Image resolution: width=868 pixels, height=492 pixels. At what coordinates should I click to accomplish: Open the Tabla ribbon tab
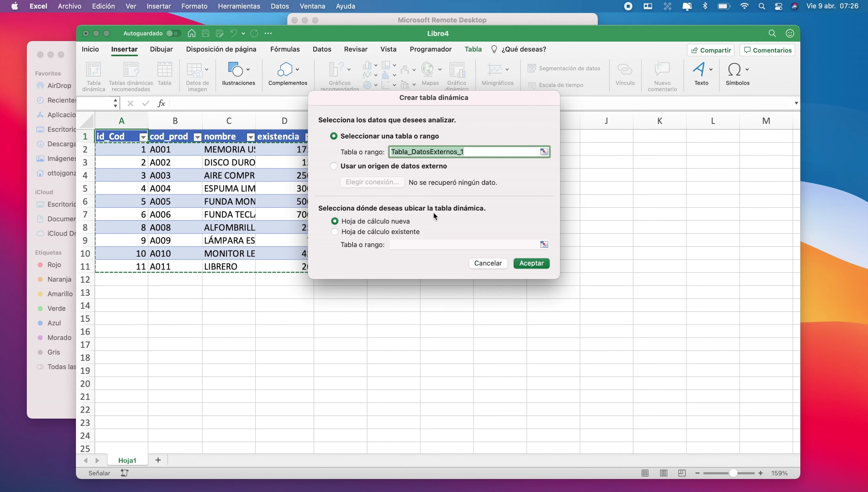[473, 49]
